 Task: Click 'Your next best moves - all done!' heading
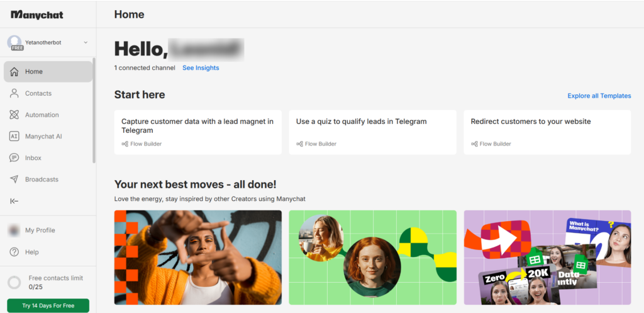(x=196, y=185)
